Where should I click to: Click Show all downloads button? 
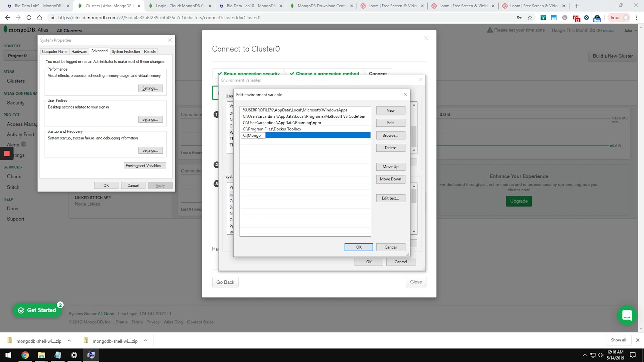pos(618,340)
